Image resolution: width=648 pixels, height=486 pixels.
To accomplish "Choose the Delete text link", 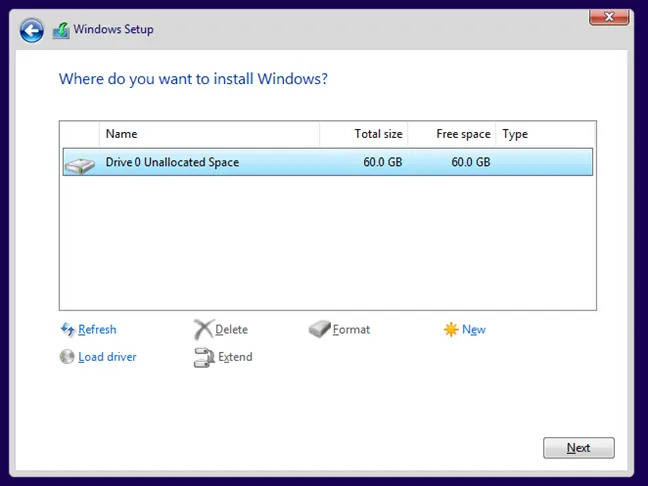I will (231, 330).
